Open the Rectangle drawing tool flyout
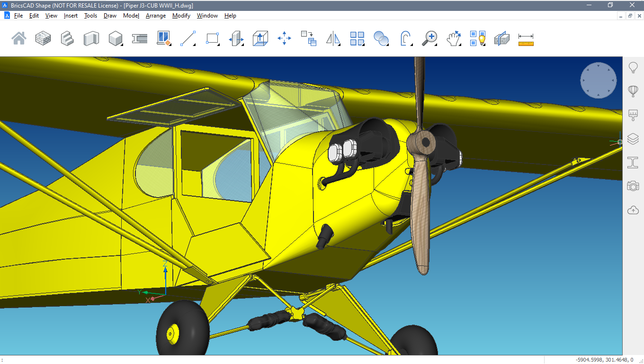The image size is (644, 364). 213,38
